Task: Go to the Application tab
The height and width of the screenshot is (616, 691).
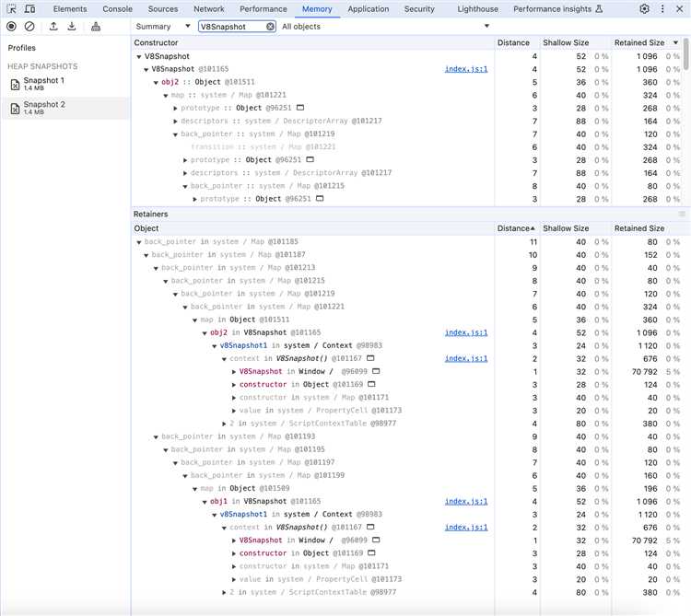Action: [x=369, y=9]
